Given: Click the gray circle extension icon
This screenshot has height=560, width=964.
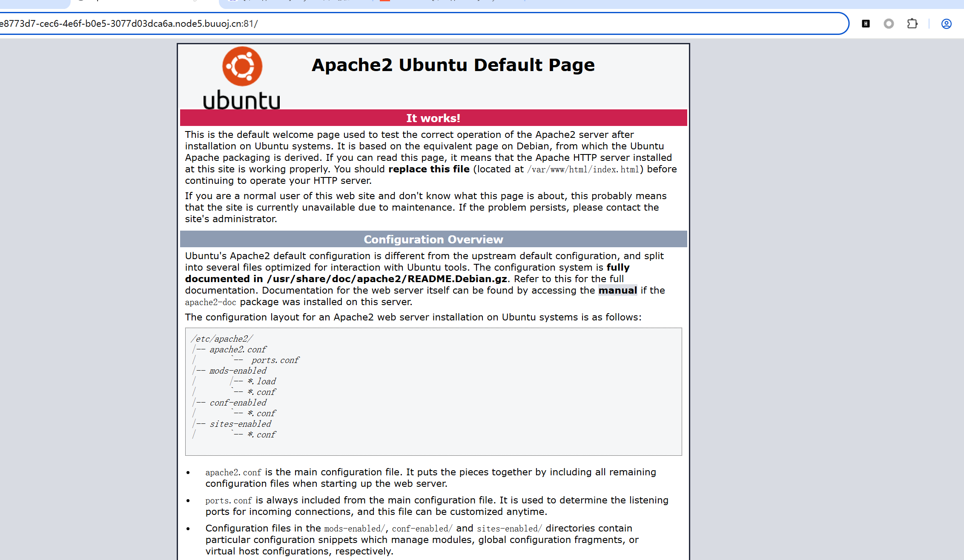Looking at the screenshot, I should point(889,24).
